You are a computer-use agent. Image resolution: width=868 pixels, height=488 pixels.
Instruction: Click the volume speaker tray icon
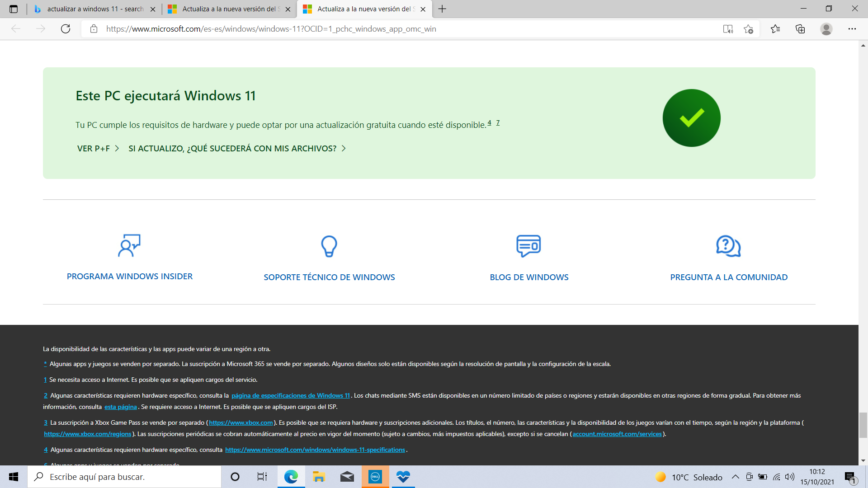[x=790, y=477]
